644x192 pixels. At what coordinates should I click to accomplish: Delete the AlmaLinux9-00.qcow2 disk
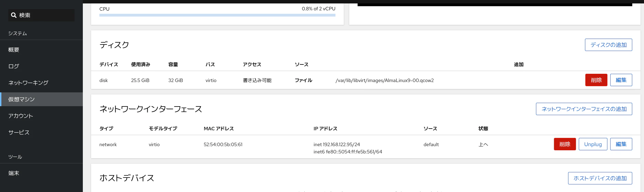pyautogui.click(x=596, y=80)
